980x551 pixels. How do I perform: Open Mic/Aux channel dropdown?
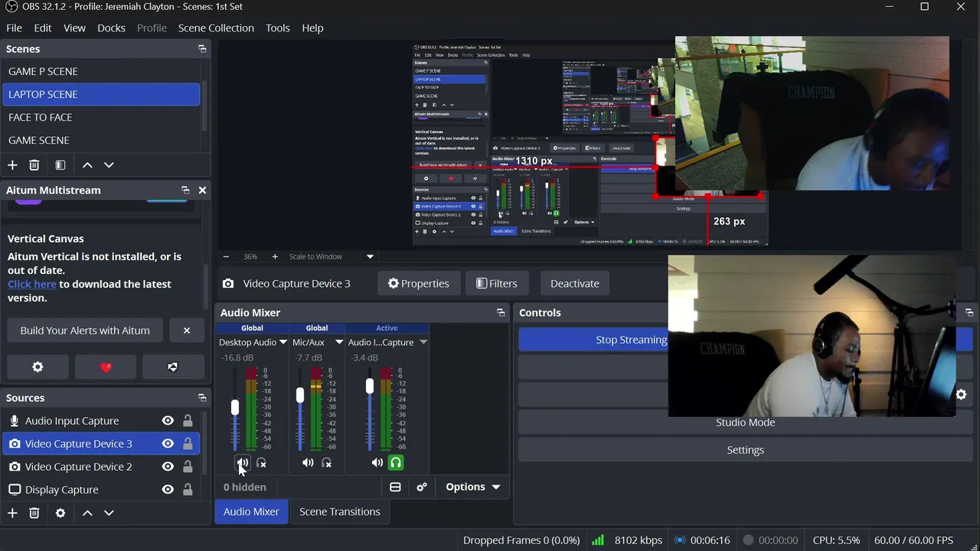point(339,342)
